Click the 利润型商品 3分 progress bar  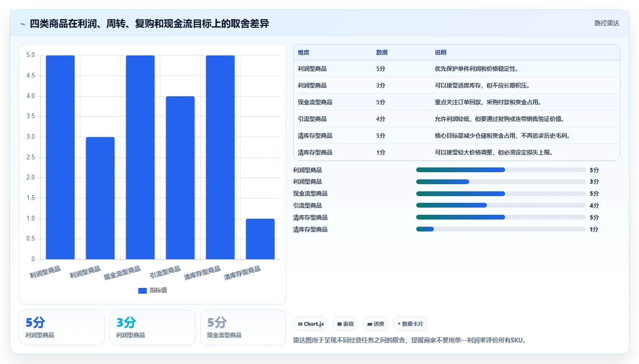(x=501, y=182)
